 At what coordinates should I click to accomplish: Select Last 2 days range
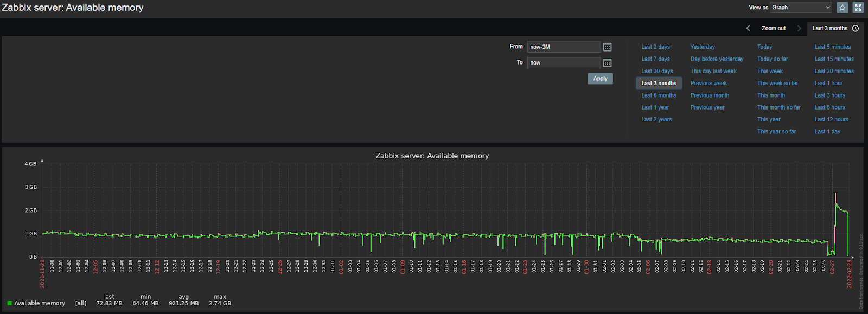[655, 47]
